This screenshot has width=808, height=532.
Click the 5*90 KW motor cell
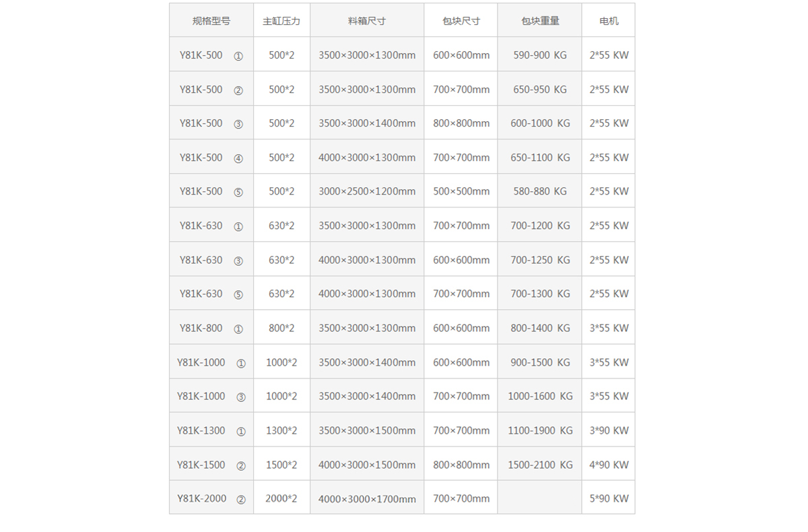click(609, 499)
